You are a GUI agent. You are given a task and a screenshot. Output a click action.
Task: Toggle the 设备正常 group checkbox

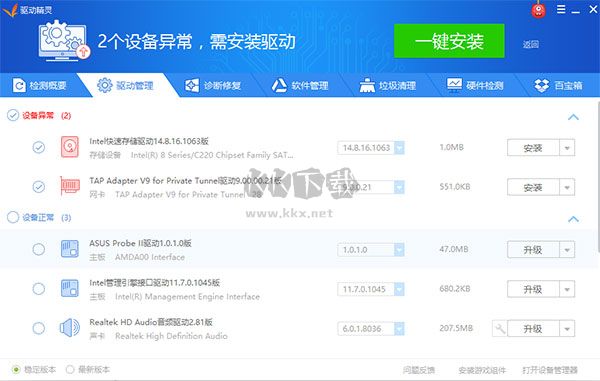point(13,217)
